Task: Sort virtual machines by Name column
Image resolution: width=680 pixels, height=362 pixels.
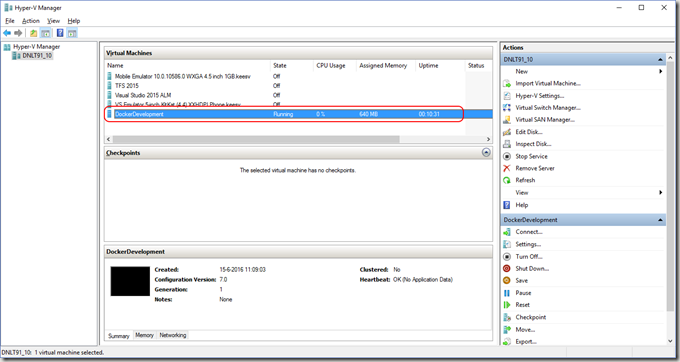Action: tap(188, 65)
